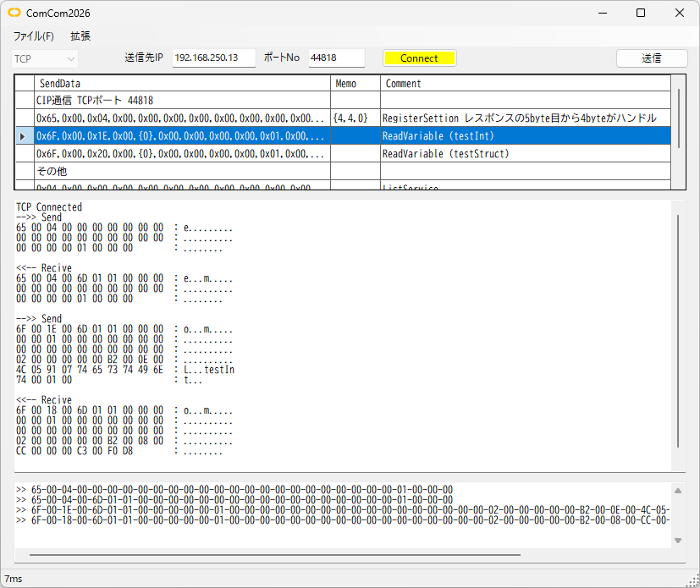The height and width of the screenshot is (588, 700).
Task: Click the window resize grip in status bar
Action: (693, 581)
